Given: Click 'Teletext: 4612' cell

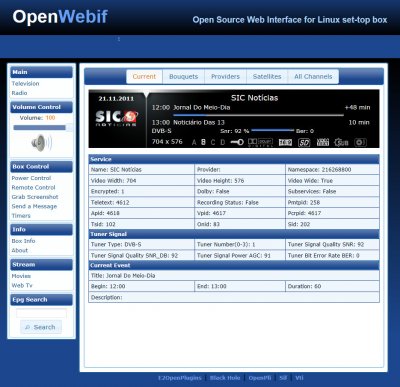Looking at the screenshot, I should [141, 202].
